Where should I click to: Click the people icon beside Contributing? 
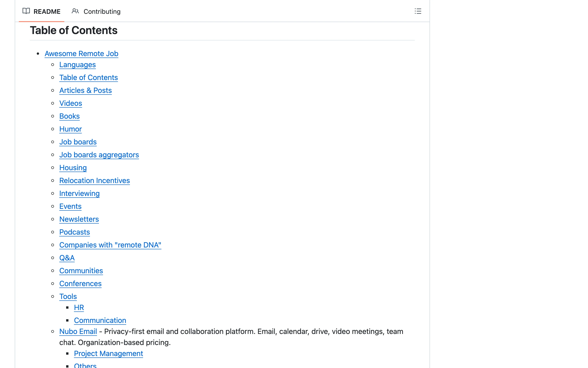point(75,11)
